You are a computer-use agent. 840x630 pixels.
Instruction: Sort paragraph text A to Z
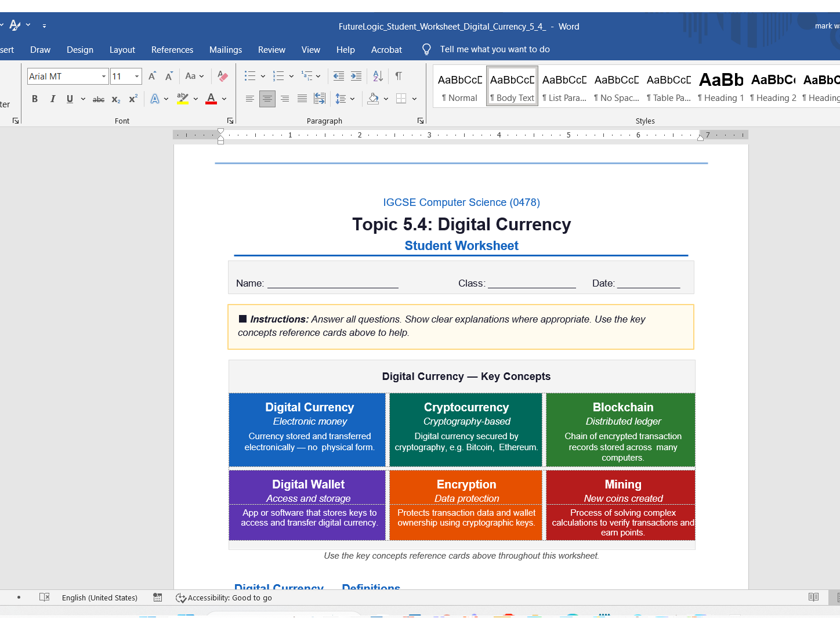[378, 76]
